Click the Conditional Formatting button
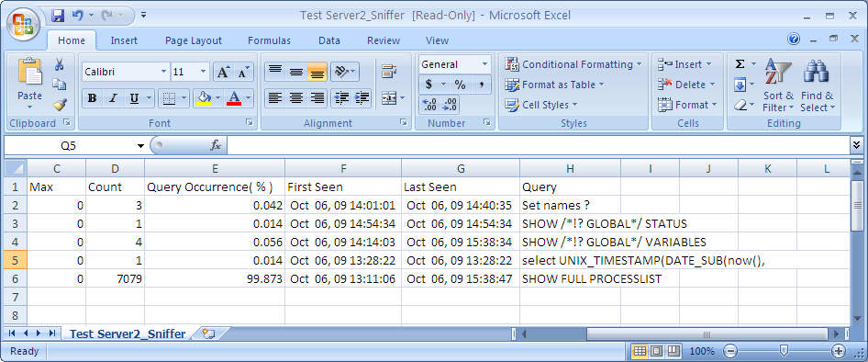This screenshot has height=362, width=868. (573, 64)
